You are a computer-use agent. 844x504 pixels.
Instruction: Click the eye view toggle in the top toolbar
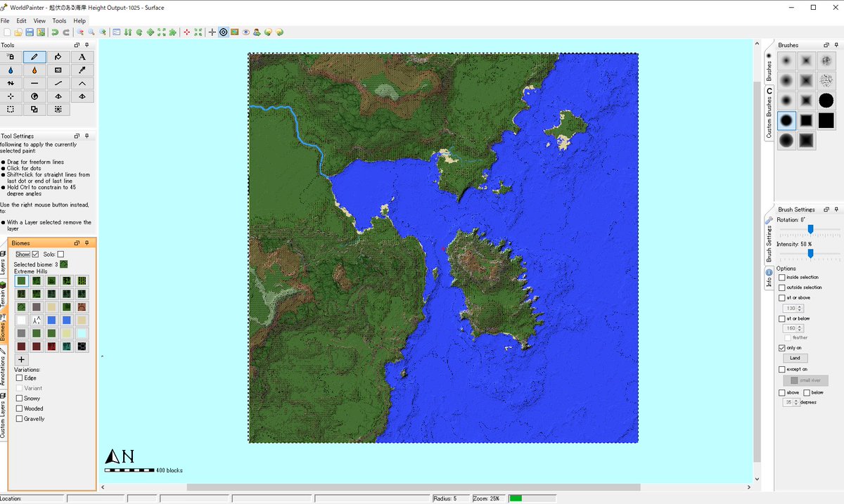246,32
